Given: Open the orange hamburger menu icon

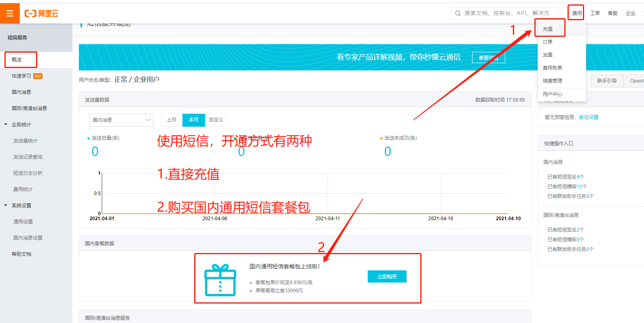Looking at the screenshot, I should 10,13.
